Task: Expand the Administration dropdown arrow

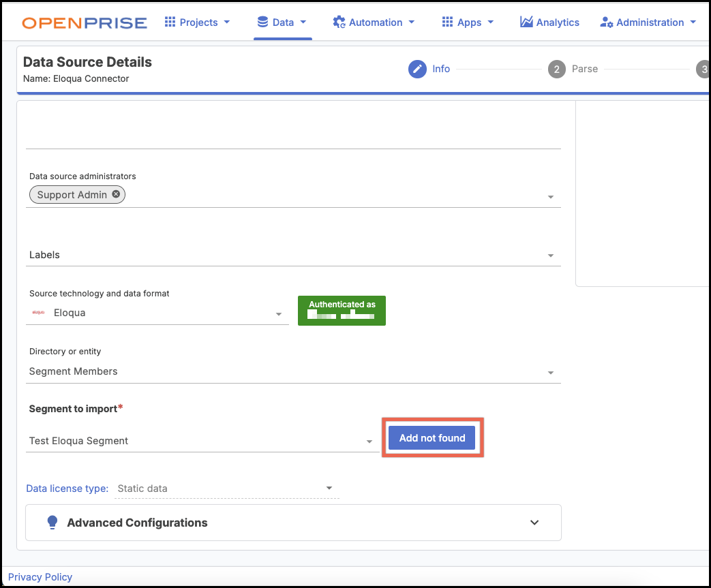Action: click(x=693, y=22)
